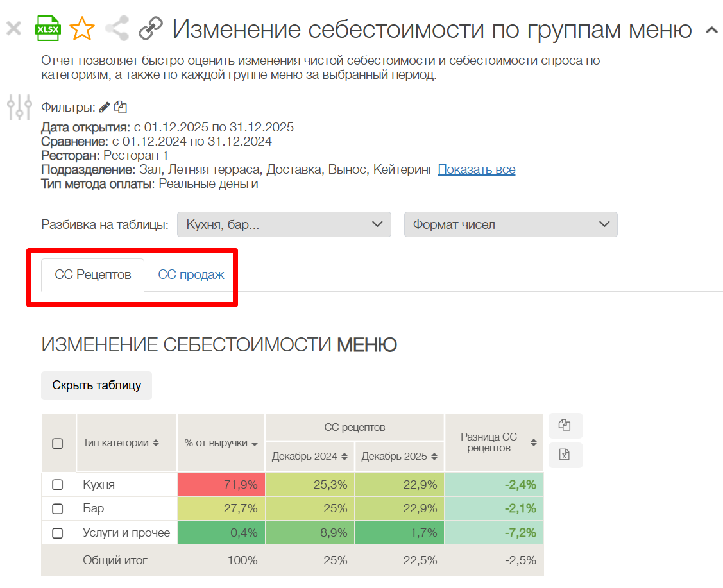Open filter settings sliders icon
Screen dimensions: 723x588
[19, 107]
